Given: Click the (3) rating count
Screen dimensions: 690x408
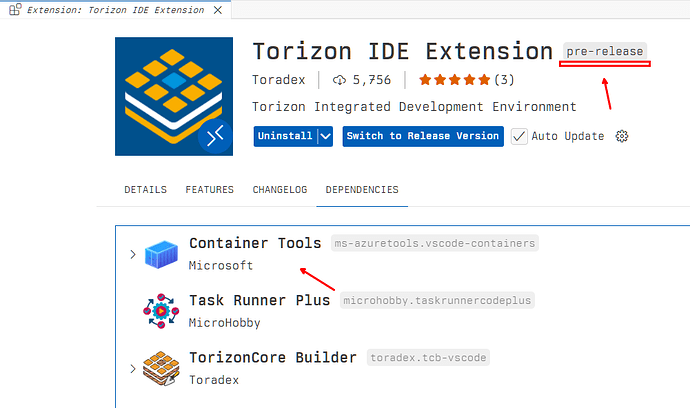Looking at the screenshot, I should [x=504, y=80].
